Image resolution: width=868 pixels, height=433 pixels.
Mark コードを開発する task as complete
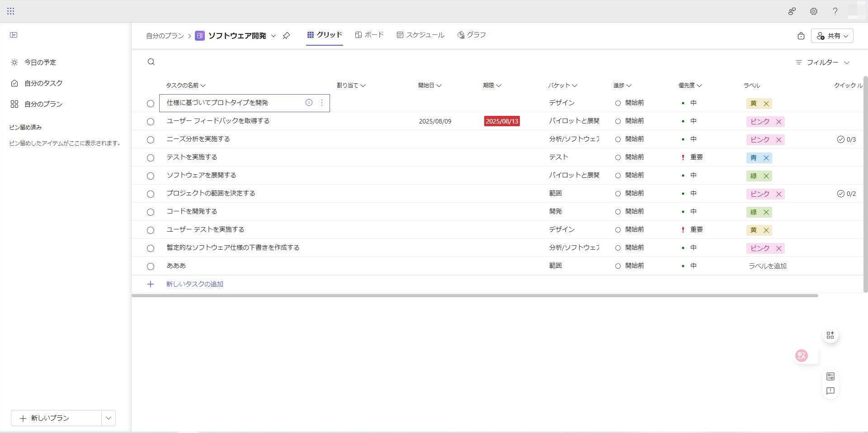coord(151,212)
